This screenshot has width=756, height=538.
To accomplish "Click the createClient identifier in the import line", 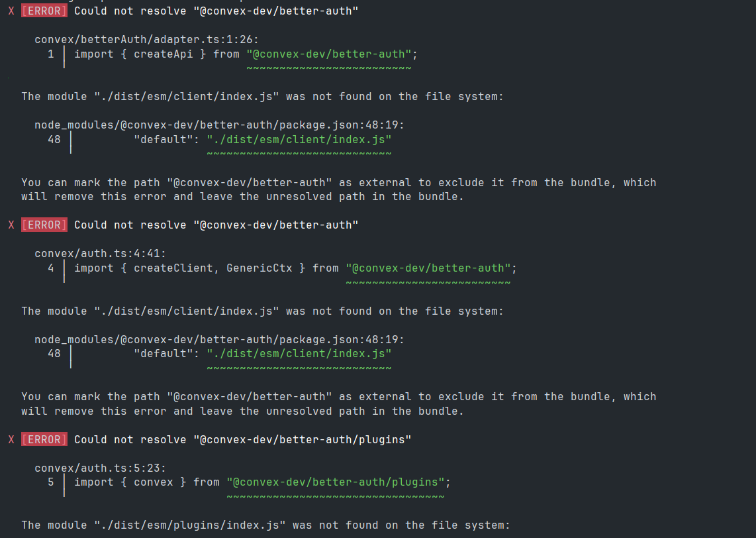I will 173,268.
